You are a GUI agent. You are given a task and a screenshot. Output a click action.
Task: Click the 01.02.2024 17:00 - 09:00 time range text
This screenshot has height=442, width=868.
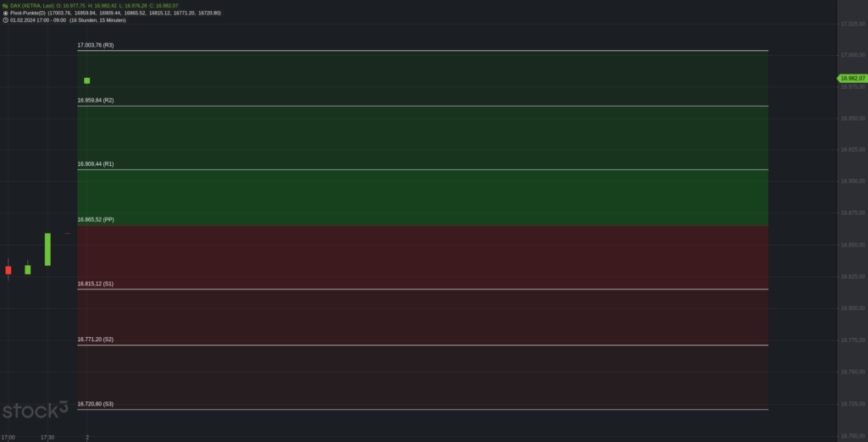38,20
